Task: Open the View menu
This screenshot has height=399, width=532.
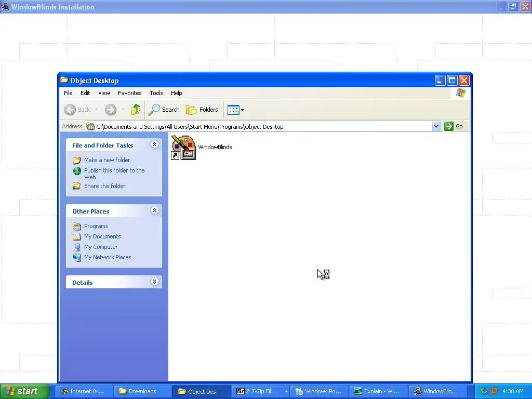Action: point(104,93)
